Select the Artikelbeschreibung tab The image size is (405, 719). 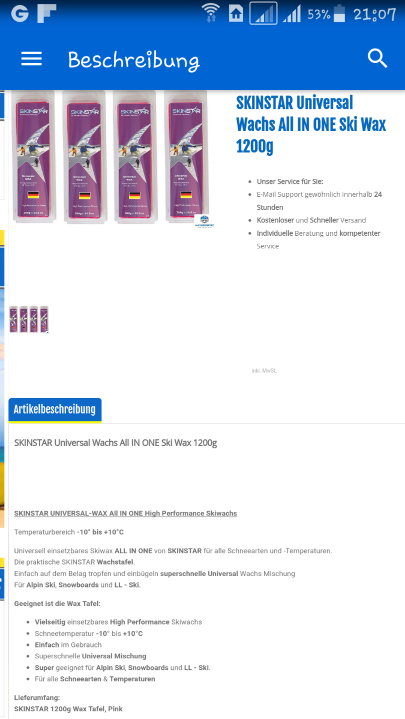(55, 409)
